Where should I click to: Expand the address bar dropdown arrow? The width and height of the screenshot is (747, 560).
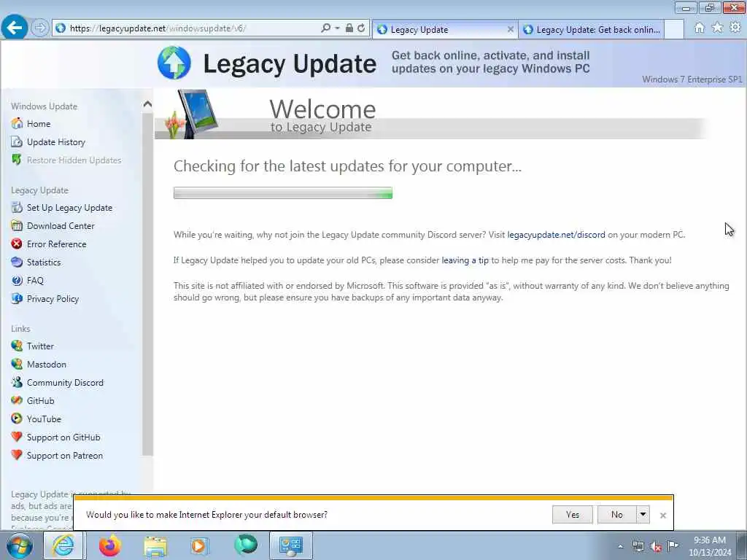[x=337, y=28]
